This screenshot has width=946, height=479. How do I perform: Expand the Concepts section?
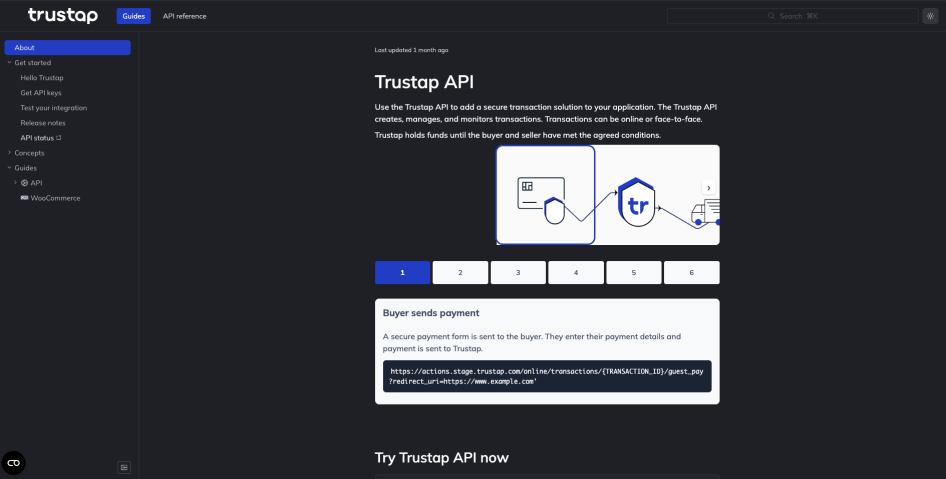tap(9, 153)
